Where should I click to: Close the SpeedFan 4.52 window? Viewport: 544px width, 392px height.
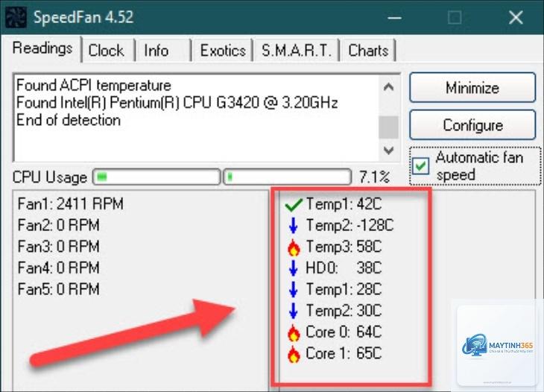click(x=516, y=17)
